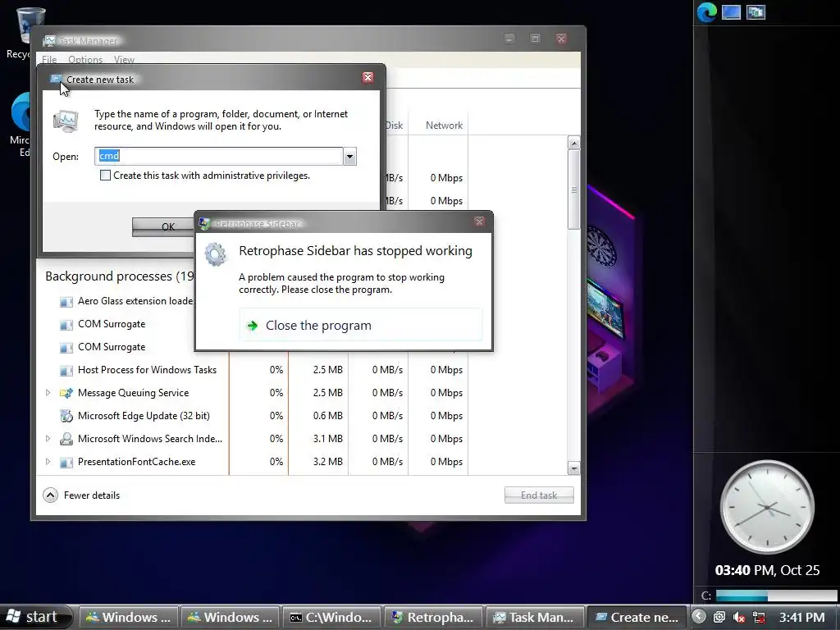Click the Task Manager title bar icon
Screen dimensions: 840x630
click(x=50, y=41)
